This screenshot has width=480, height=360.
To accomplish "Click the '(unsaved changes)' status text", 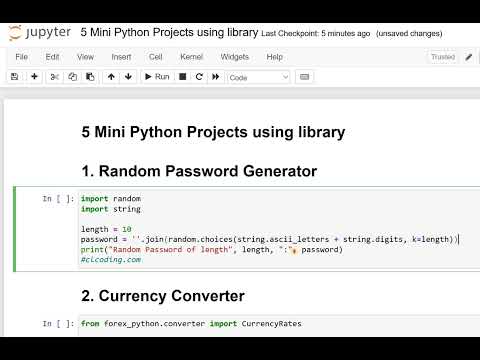I will pyautogui.click(x=409, y=34).
